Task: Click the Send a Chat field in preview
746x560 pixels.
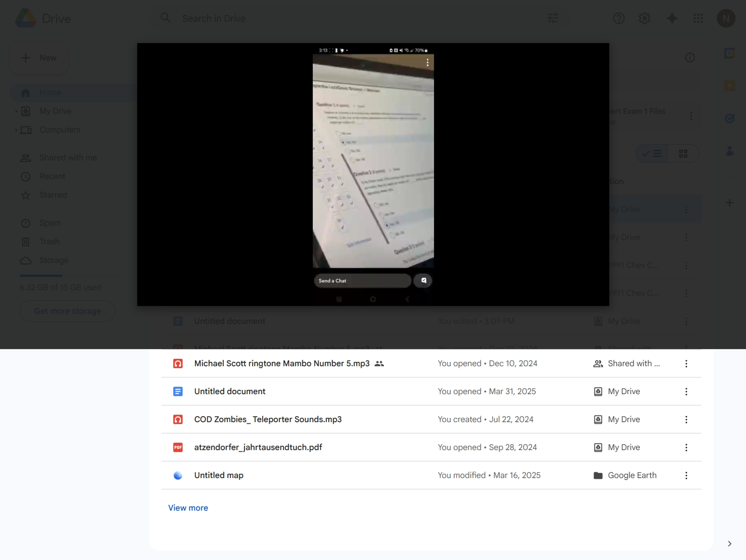Action: click(x=363, y=280)
